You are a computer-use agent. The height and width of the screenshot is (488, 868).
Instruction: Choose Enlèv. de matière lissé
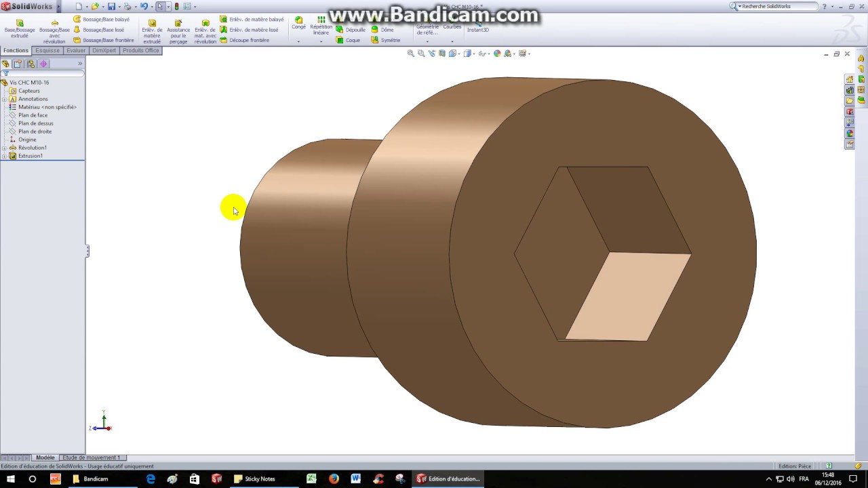249,30
